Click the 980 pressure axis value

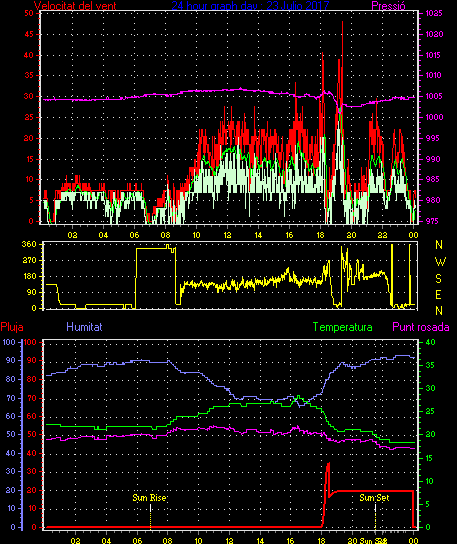pos(432,200)
